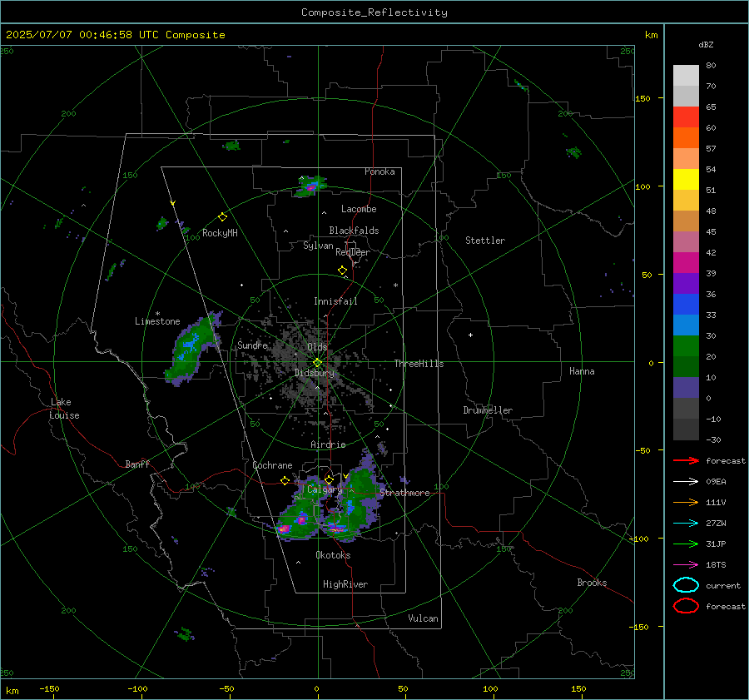Click the purple 39 dBZ legend swatch
749x700 pixels.
(686, 283)
